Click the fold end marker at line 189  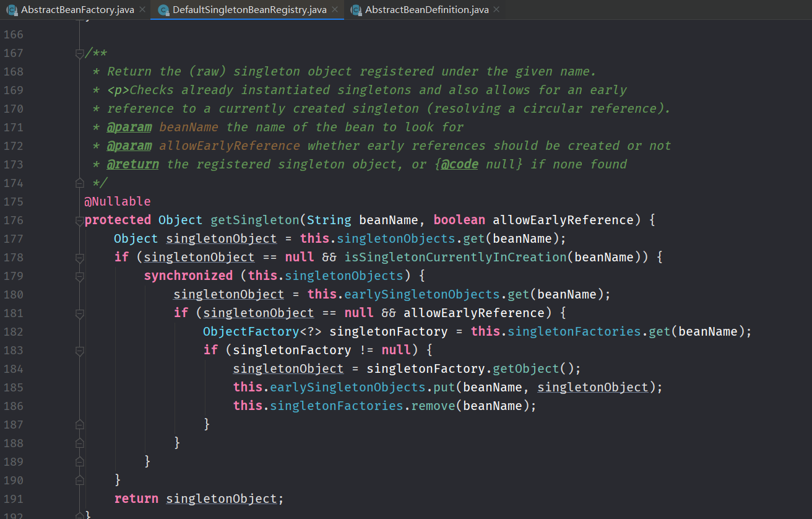point(79,461)
